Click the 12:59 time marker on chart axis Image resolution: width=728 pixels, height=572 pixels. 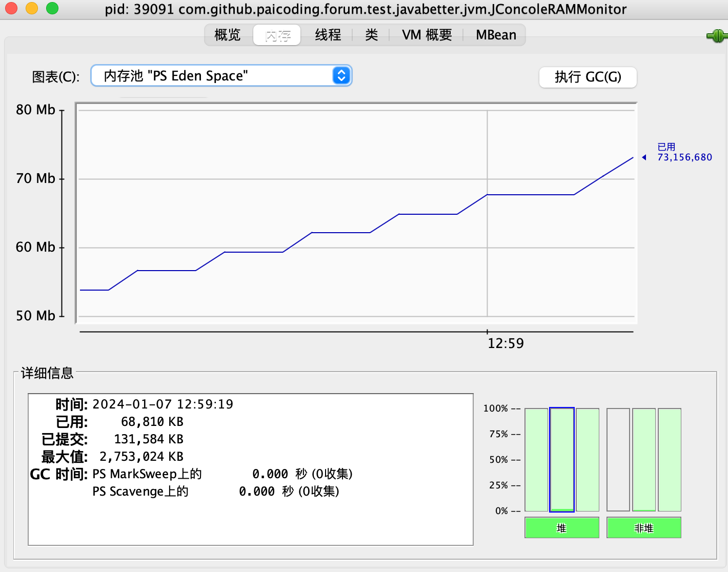click(505, 343)
